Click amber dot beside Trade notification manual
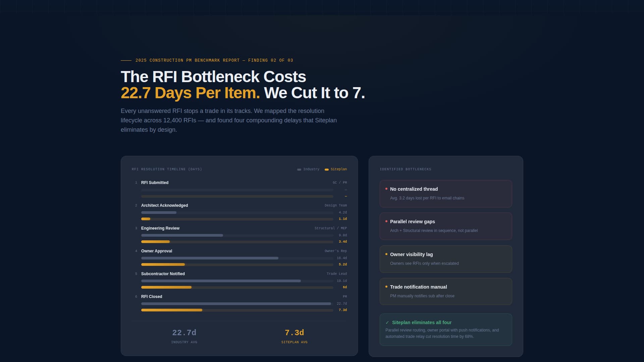This screenshot has height=362, width=644. pyautogui.click(x=386, y=287)
